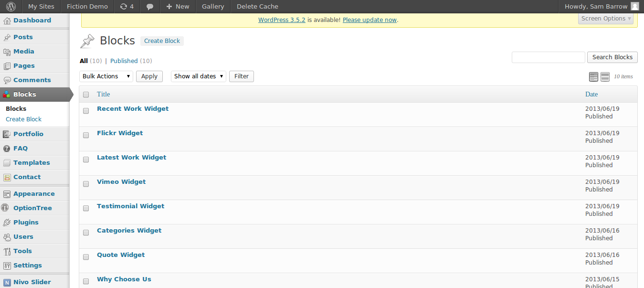Check the Flickr Widget checkbox
Screen dimensions: 644x288
pos(86,135)
